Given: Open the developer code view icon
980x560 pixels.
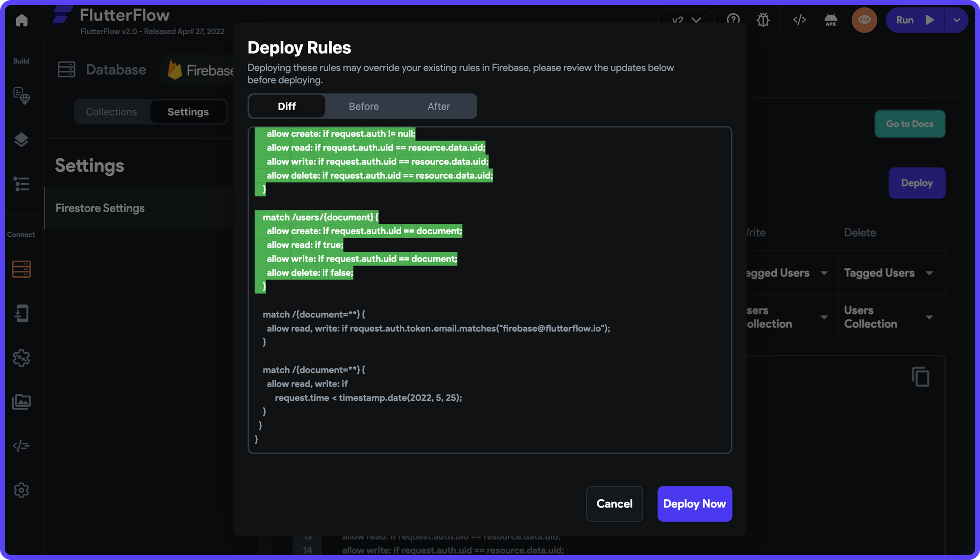Looking at the screenshot, I should tap(799, 20).
